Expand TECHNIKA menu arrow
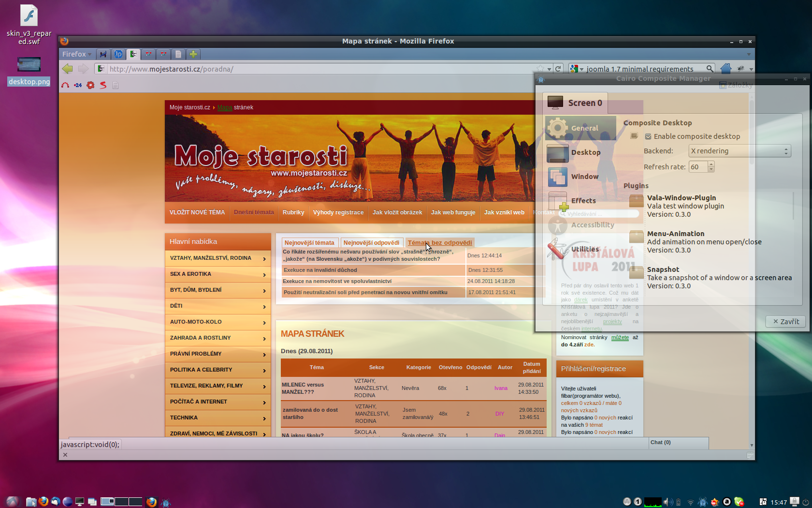 [264, 418]
